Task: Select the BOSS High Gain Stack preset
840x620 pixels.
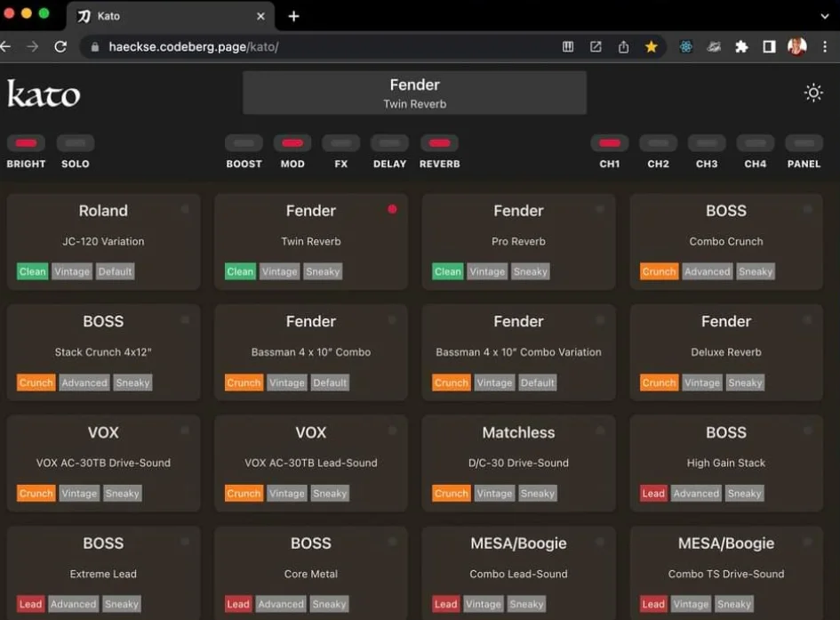Action: click(x=726, y=463)
